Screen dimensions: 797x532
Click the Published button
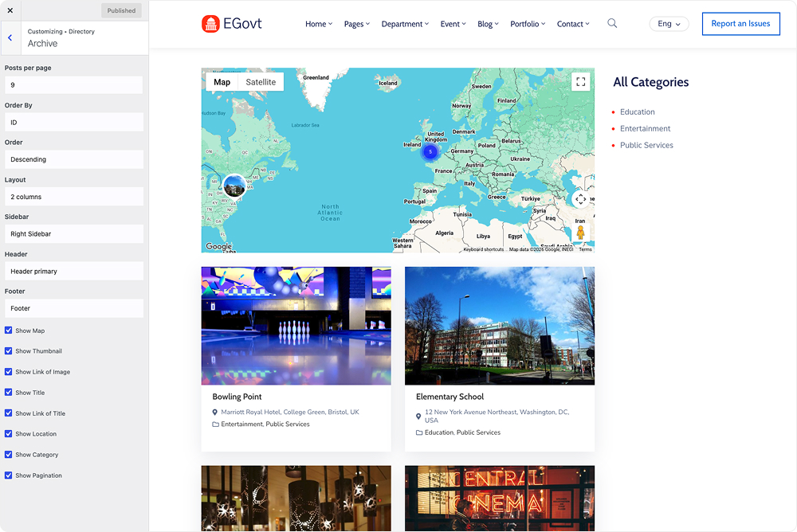click(121, 10)
